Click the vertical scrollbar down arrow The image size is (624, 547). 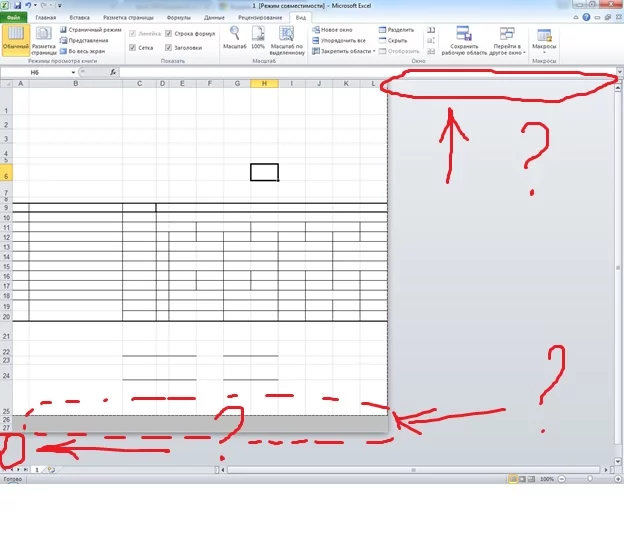(618, 461)
